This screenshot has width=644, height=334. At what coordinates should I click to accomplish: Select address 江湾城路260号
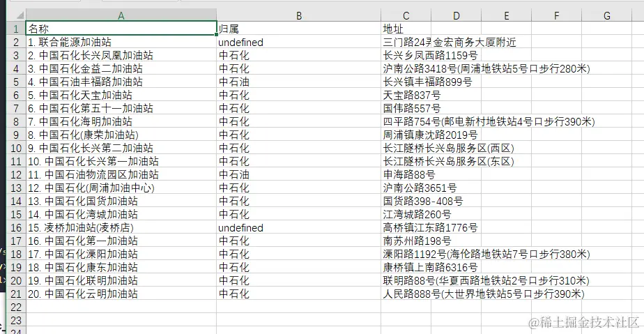[x=417, y=214]
